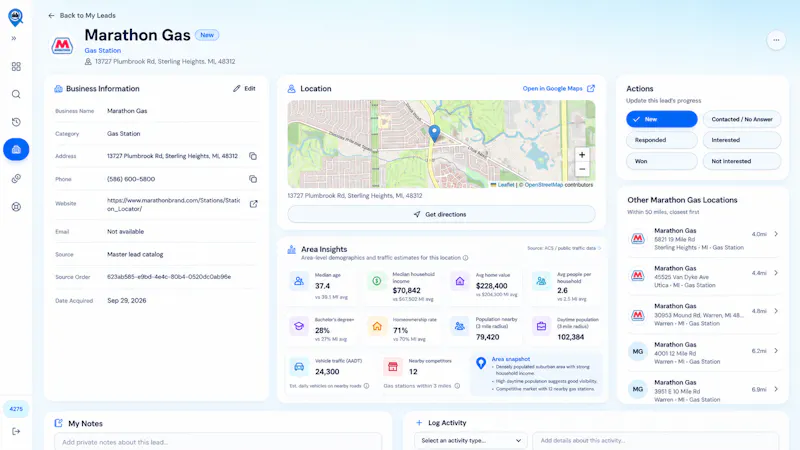The height and width of the screenshot is (450, 800).
Task: Click the plus icon by Log Activity
Action: point(419,422)
